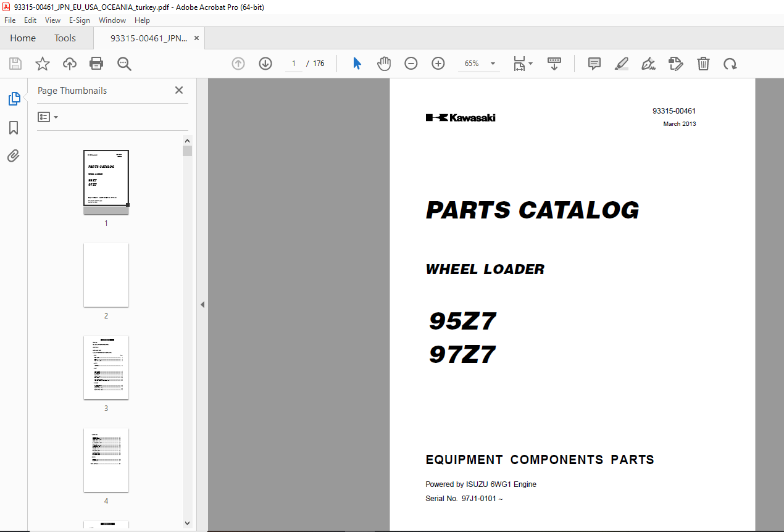Collapse the navigation pane arrow
This screenshot has height=532, width=784.
(x=202, y=304)
